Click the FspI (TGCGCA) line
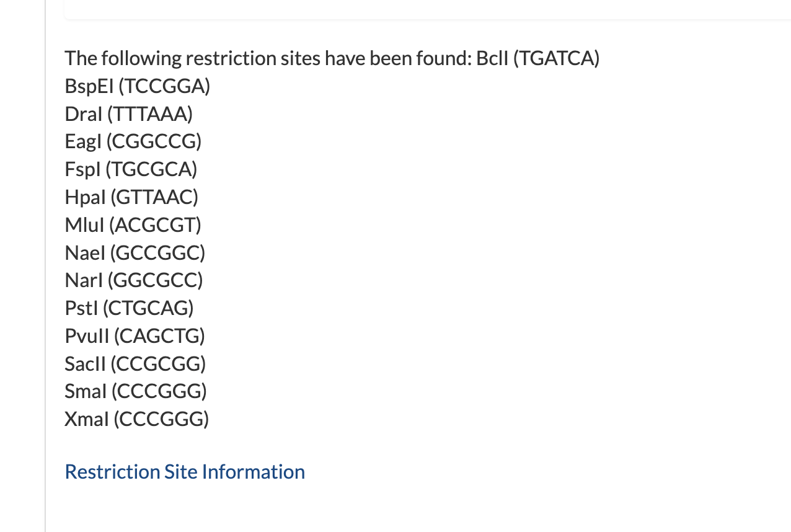The width and height of the screenshot is (791, 532). pos(131,170)
